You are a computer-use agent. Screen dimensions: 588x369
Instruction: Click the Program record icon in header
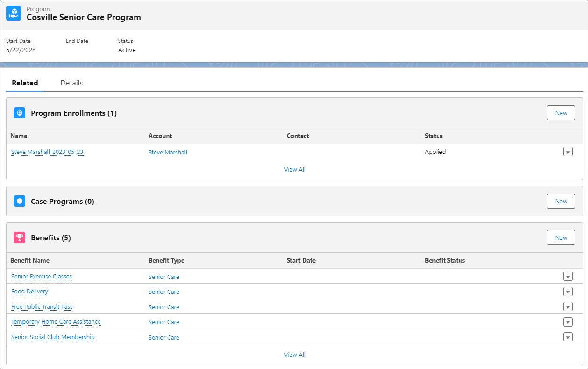tap(14, 13)
